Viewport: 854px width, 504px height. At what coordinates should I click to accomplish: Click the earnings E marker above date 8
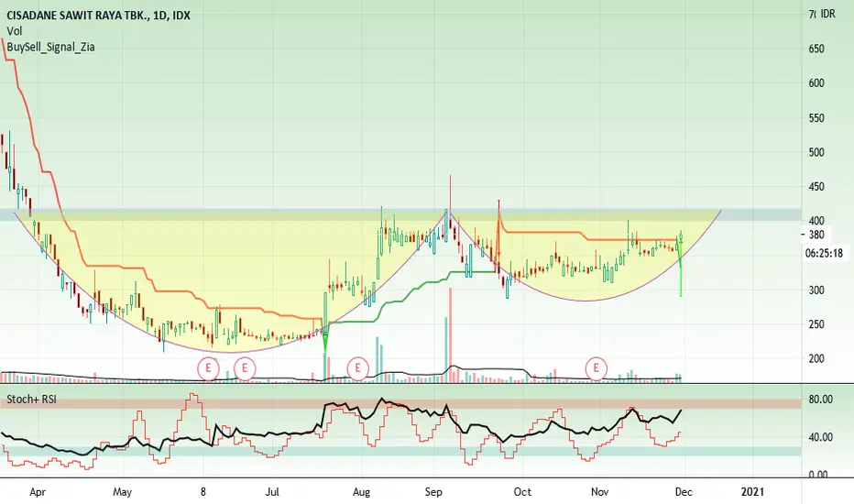[x=208, y=368]
